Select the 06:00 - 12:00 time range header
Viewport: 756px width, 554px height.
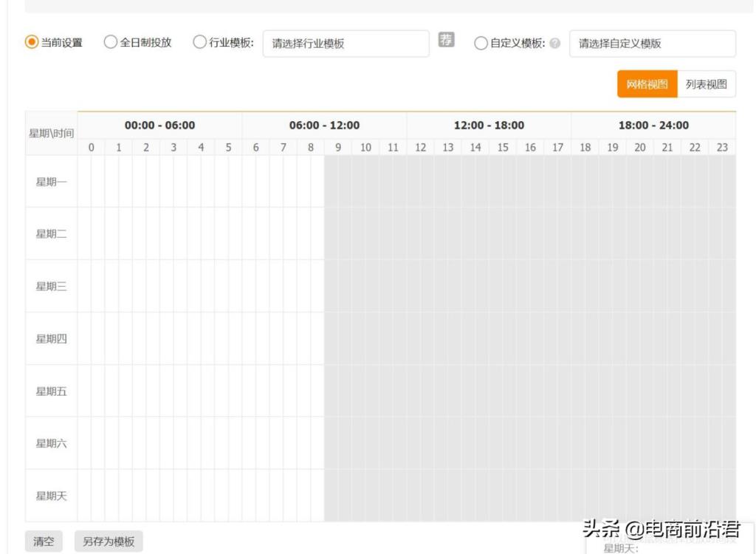tap(325, 126)
